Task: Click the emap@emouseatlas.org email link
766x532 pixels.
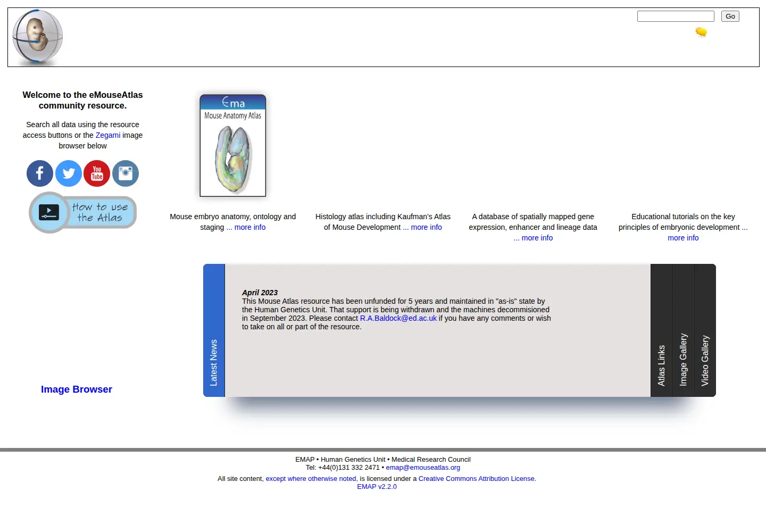Action: pyautogui.click(x=423, y=468)
